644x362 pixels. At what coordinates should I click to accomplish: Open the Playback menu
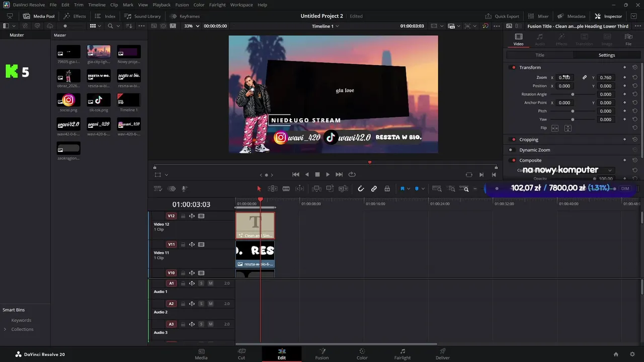click(x=162, y=5)
